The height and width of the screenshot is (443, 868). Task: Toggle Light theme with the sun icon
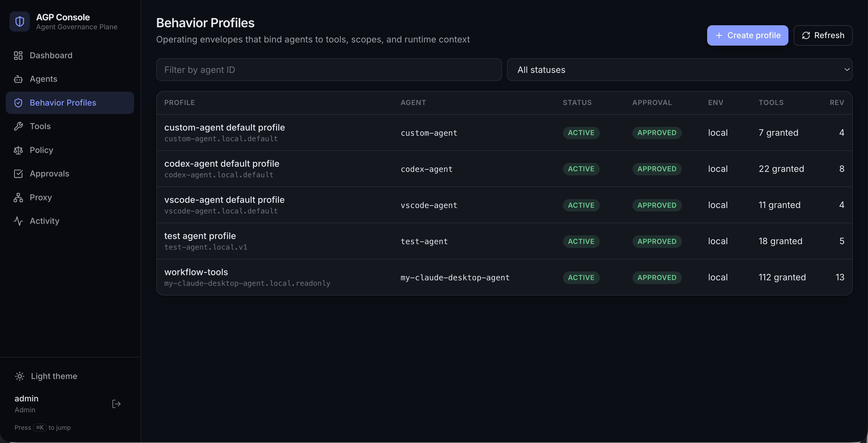pos(20,376)
